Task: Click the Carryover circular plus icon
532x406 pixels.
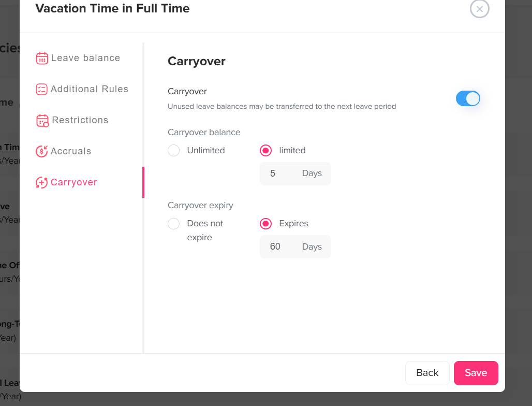Action: 42,182
